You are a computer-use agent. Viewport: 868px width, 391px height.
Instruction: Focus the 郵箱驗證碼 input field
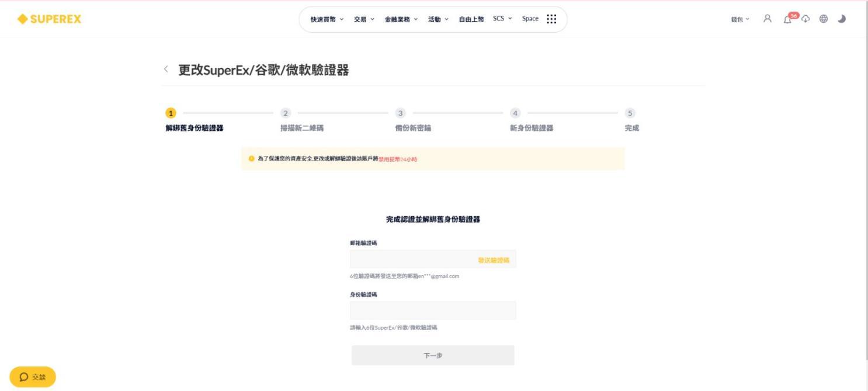tap(433, 259)
